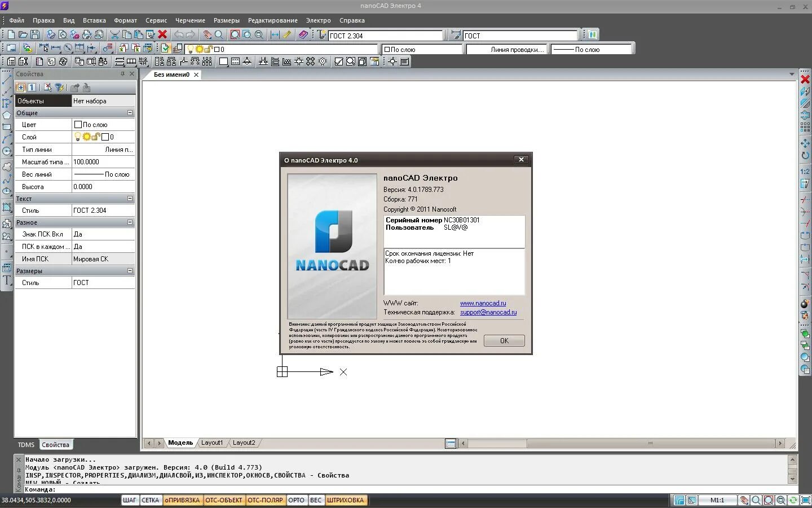Collapse the Размеры properties section

tap(130, 271)
